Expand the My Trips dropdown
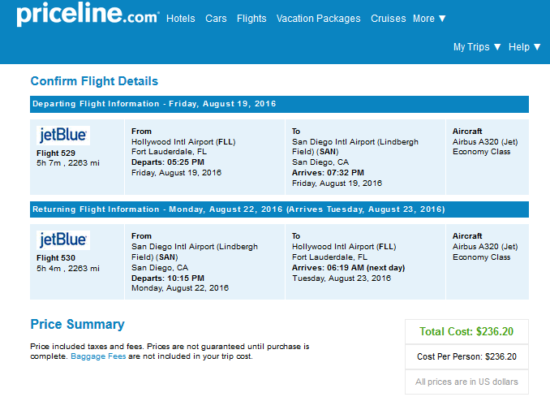The height and width of the screenshot is (397, 550). [x=477, y=47]
